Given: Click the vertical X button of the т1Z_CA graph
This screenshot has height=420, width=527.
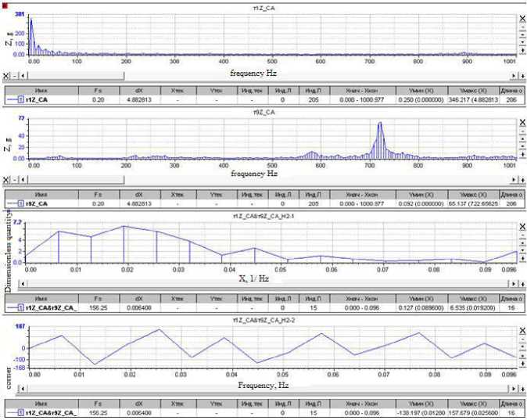Looking at the screenshot, I should pos(522,19).
